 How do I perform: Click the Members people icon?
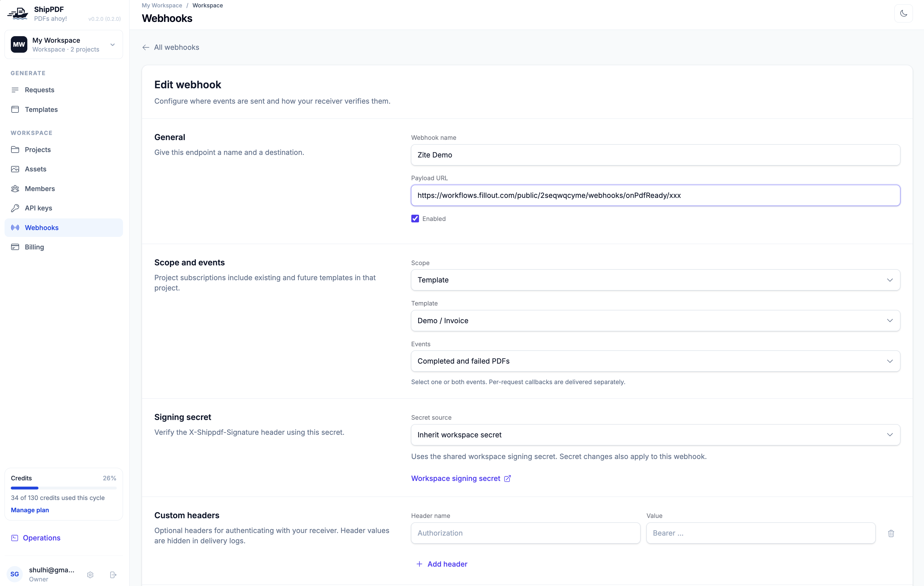[x=15, y=188]
